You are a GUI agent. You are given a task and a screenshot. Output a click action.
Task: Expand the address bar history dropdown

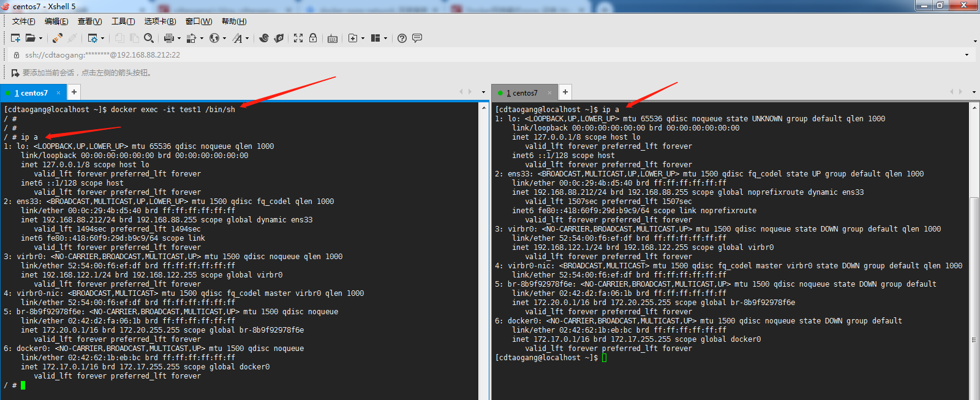pyautogui.click(x=967, y=55)
